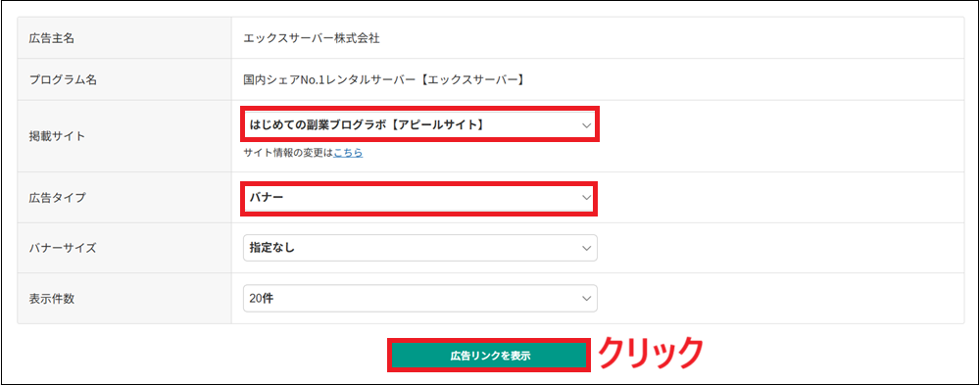Select the エックスサーバー株式会社 text
This screenshot has width=980, height=385.
[x=312, y=38]
